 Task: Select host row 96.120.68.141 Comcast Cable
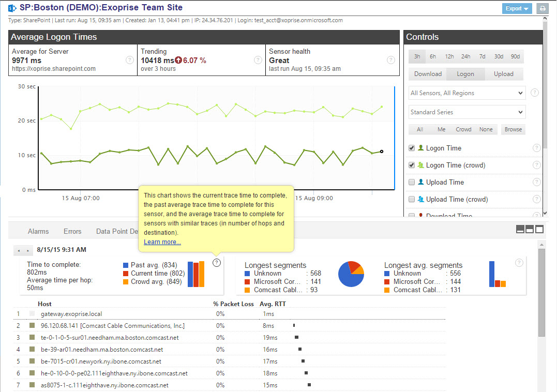click(x=229, y=326)
